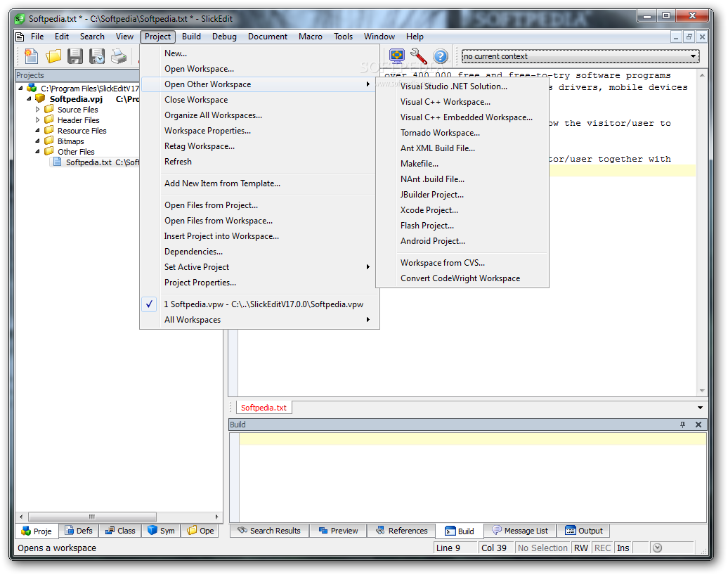Image resolution: width=728 pixels, height=575 pixels.
Task: Choose Add New Item from Template...
Action: tap(259, 183)
